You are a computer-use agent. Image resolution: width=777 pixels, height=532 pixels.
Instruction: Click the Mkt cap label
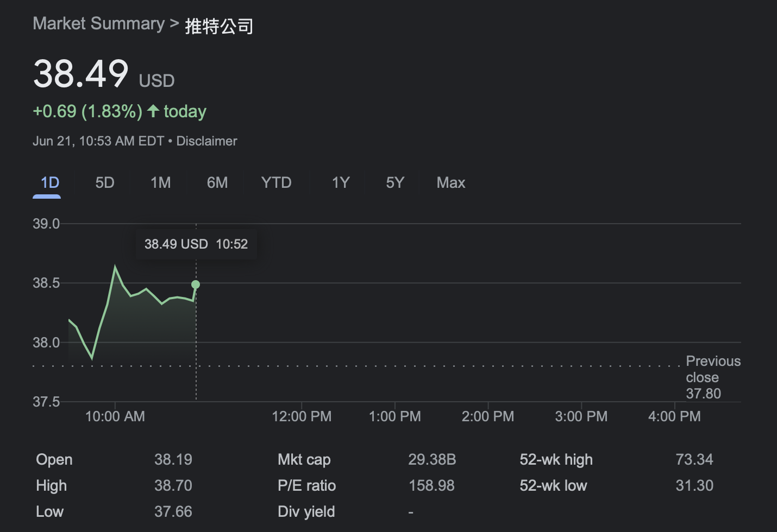pos(304,459)
